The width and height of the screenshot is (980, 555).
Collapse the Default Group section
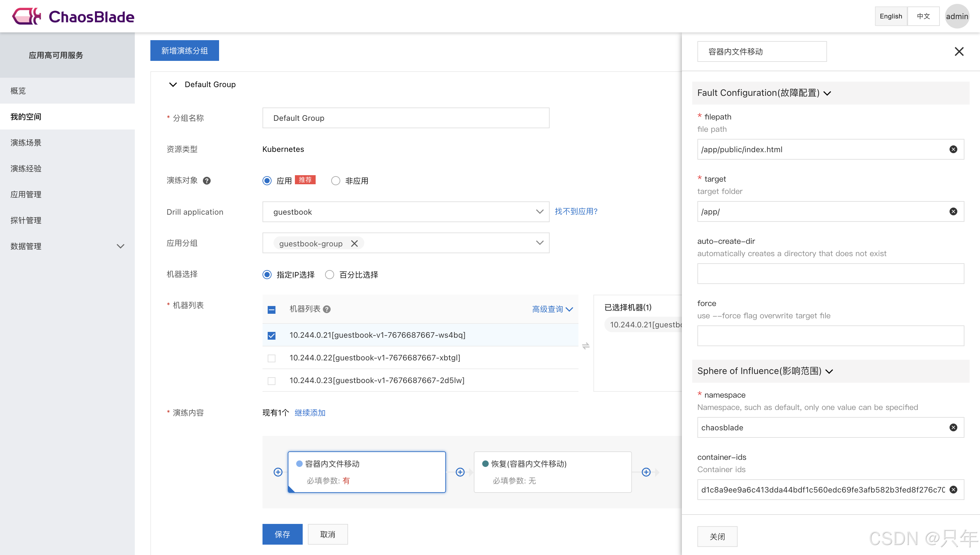(173, 85)
